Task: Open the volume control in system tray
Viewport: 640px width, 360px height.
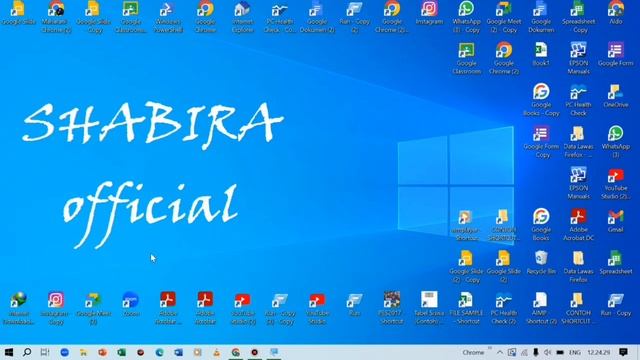Action: pos(547,352)
